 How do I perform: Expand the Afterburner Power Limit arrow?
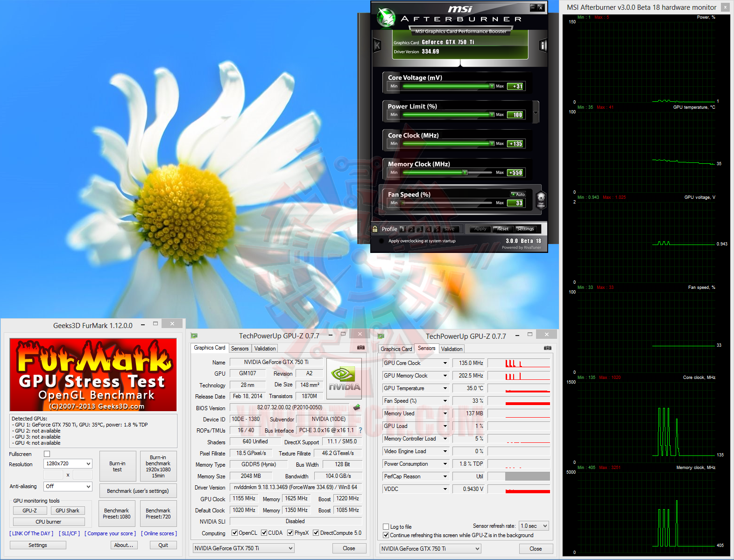click(x=536, y=112)
